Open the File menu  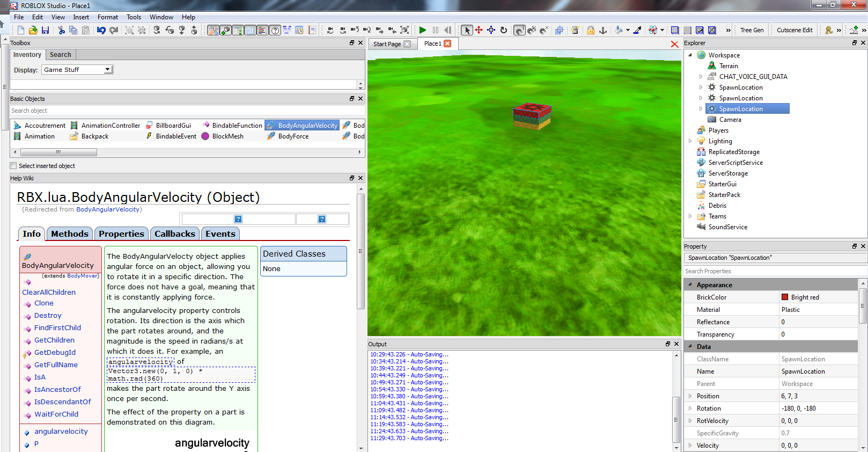pos(19,17)
